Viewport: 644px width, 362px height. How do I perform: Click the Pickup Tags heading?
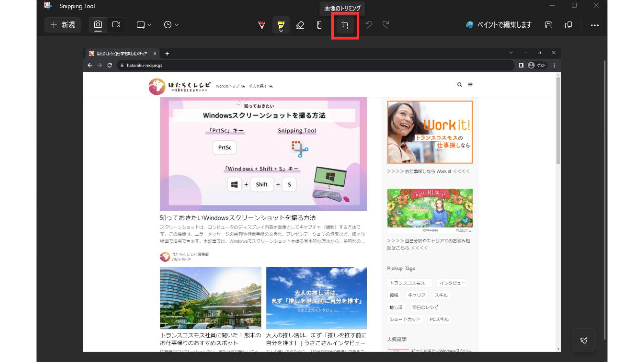[x=401, y=268]
